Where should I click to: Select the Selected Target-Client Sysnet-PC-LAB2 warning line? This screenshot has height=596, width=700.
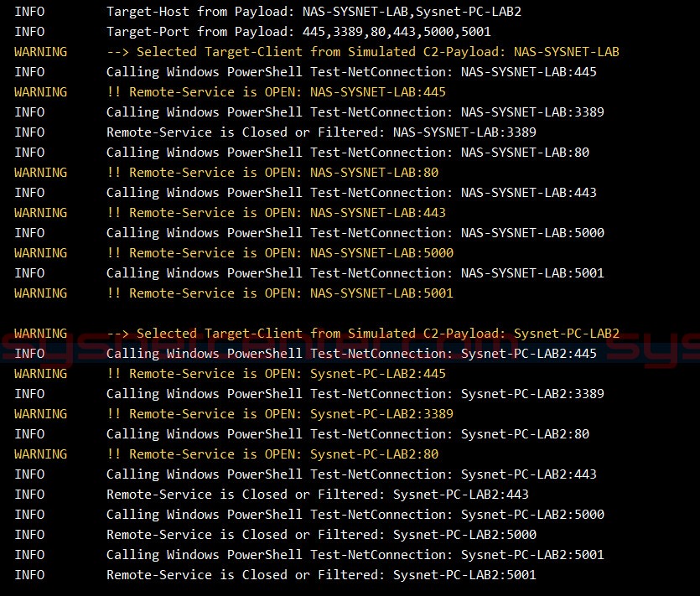(317, 334)
